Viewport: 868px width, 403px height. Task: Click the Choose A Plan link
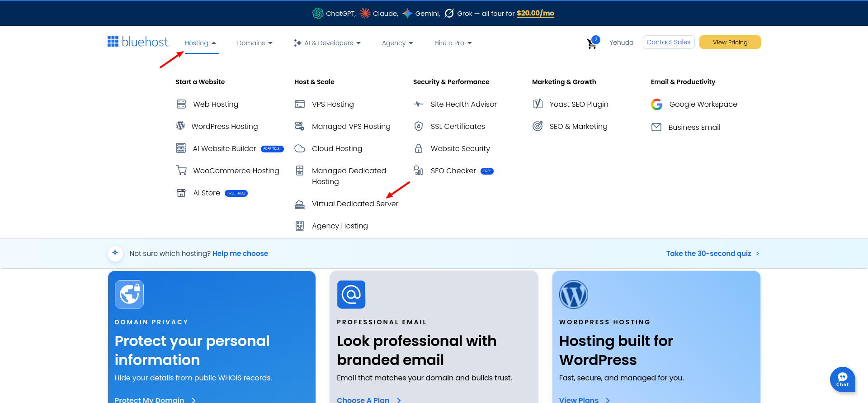coord(363,400)
